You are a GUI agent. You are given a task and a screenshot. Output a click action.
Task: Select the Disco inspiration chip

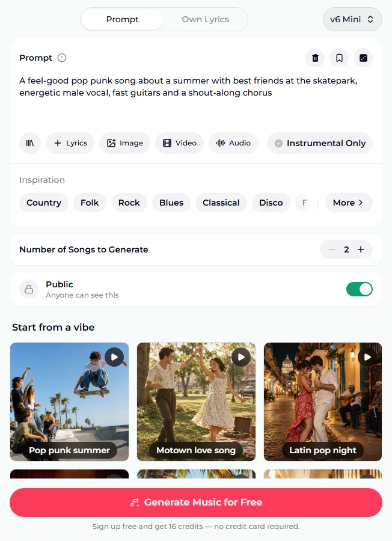coord(271,203)
